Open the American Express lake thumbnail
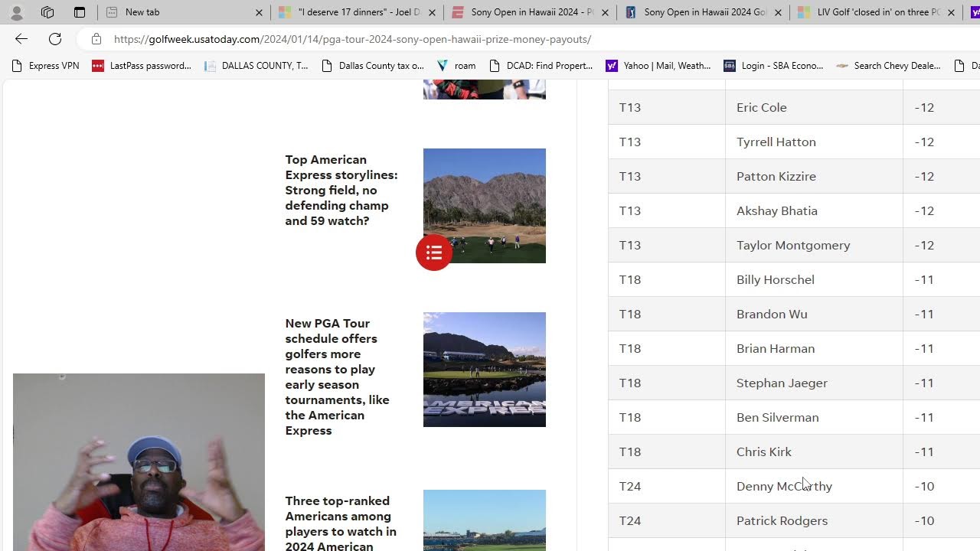This screenshot has height=551, width=980. [x=485, y=370]
